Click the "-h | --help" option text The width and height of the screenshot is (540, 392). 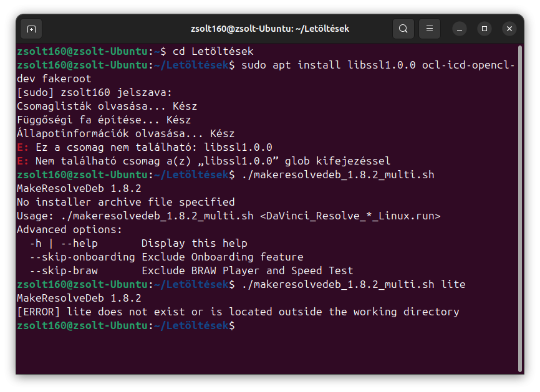(64, 243)
